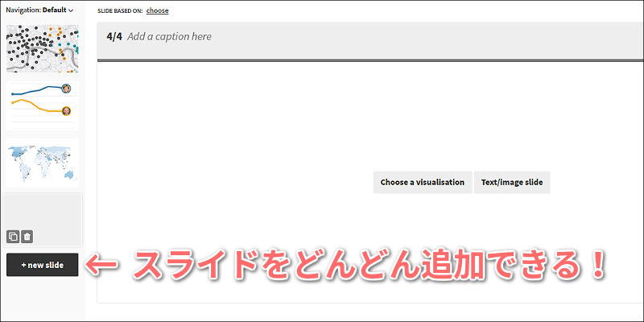The height and width of the screenshot is (322, 644).
Task: Click the 4/4 slide counter text
Action: (x=114, y=36)
